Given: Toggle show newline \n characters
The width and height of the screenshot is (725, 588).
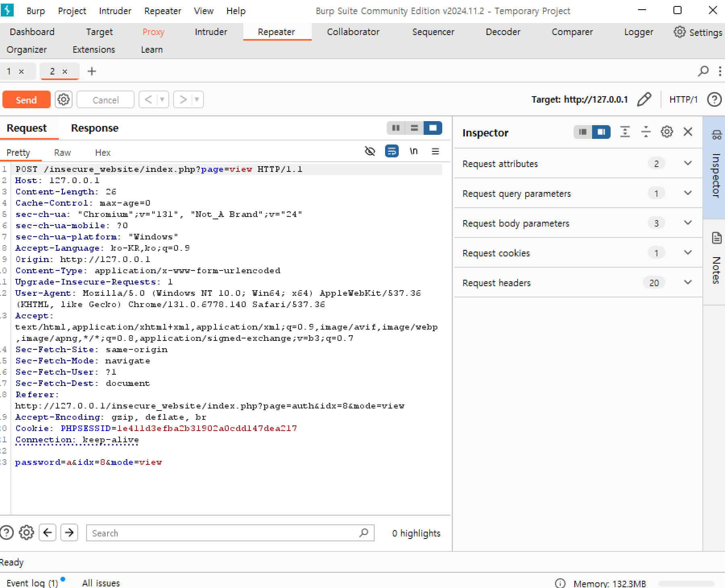Looking at the screenshot, I should pyautogui.click(x=414, y=151).
